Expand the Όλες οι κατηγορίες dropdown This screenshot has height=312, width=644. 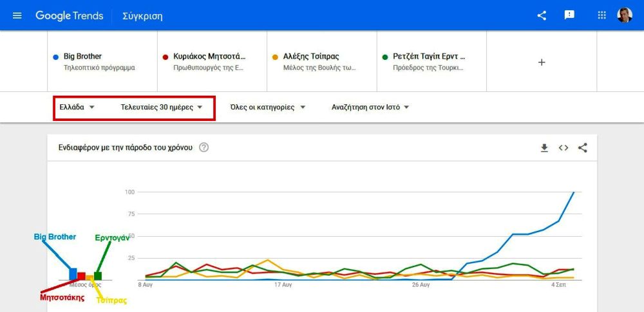tap(268, 107)
